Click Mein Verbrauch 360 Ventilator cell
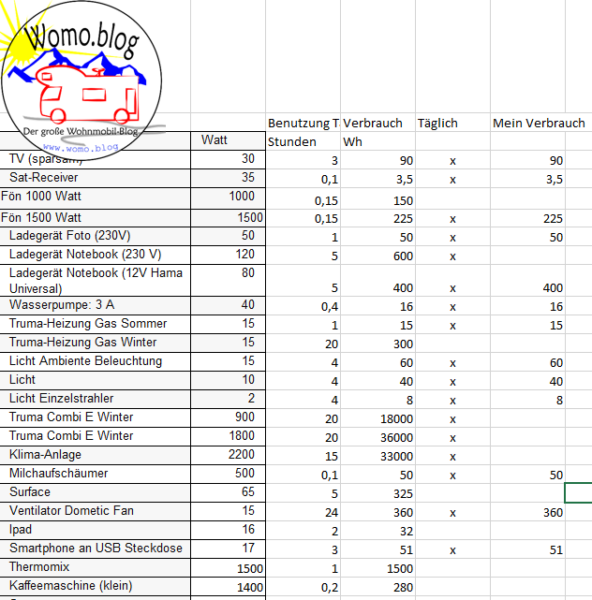This screenshot has height=600, width=592. pos(528,512)
